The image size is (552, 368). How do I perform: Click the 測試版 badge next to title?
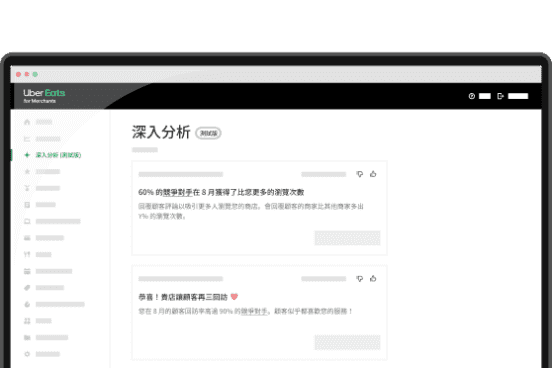coord(208,133)
